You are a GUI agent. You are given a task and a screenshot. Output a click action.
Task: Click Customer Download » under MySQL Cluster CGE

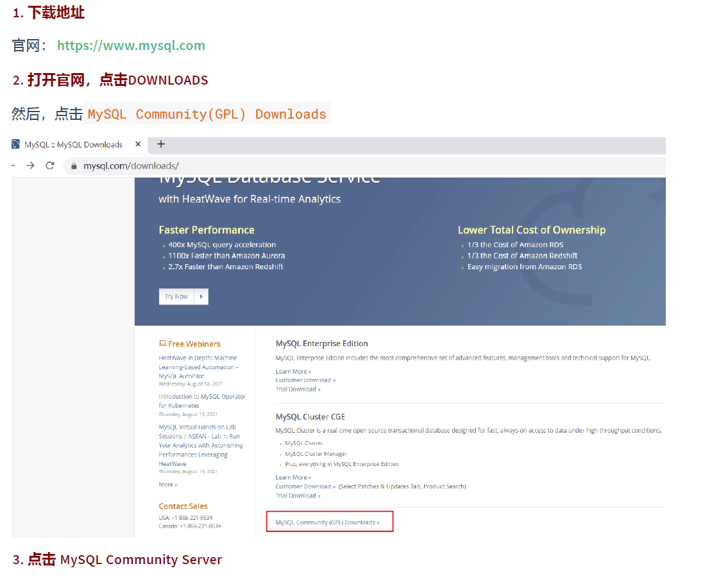point(305,487)
